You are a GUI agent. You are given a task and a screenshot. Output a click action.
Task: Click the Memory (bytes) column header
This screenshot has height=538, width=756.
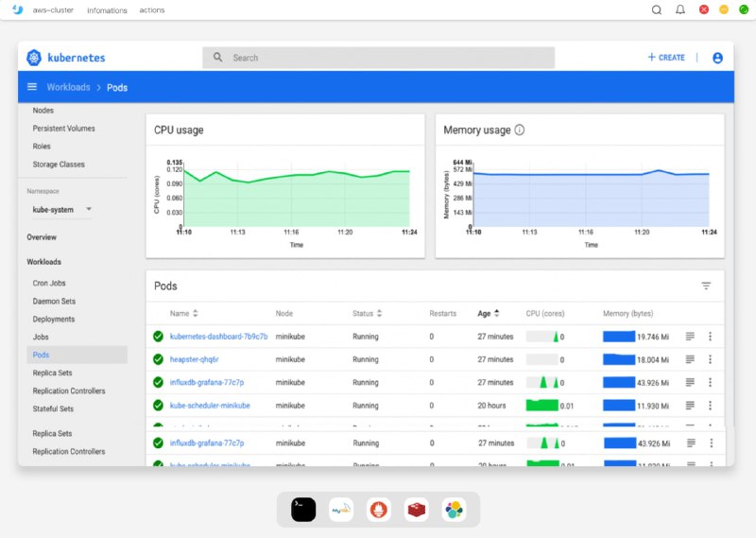coord(627,313)
